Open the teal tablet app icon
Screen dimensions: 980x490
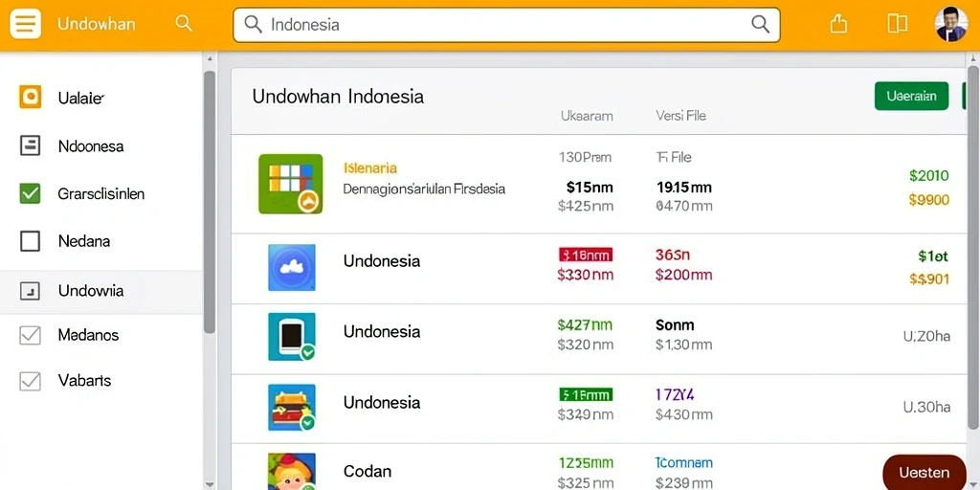pyautogui.click(x=292, y=337)
